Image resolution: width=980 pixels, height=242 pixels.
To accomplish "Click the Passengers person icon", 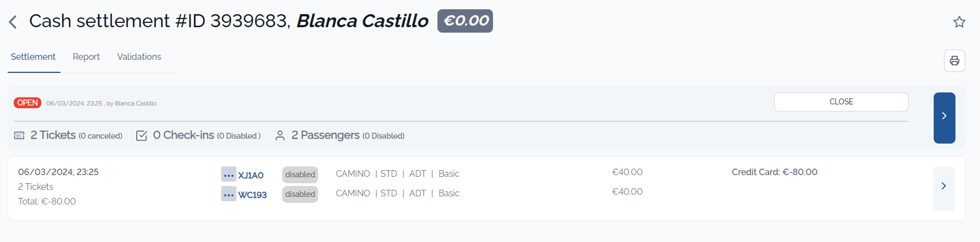I will (x=280, y=135).
